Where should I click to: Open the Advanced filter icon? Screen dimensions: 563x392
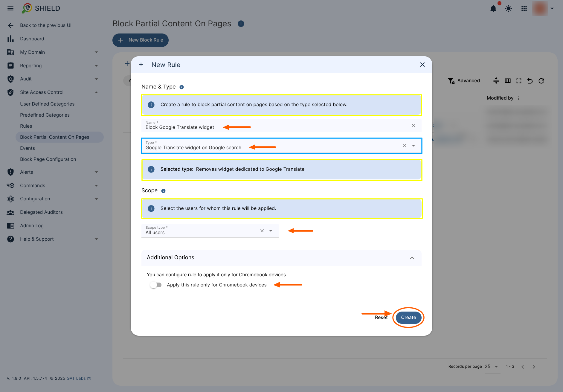[451, 81]
